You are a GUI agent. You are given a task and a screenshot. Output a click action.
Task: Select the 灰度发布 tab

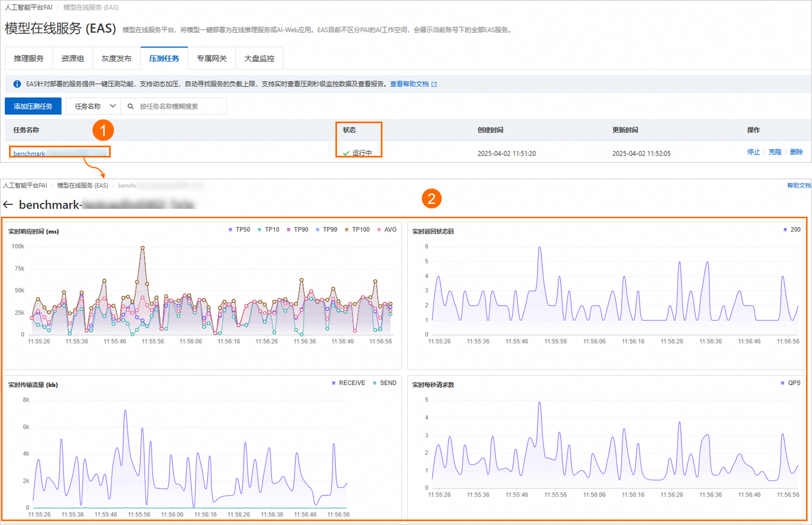pos(117,58)
